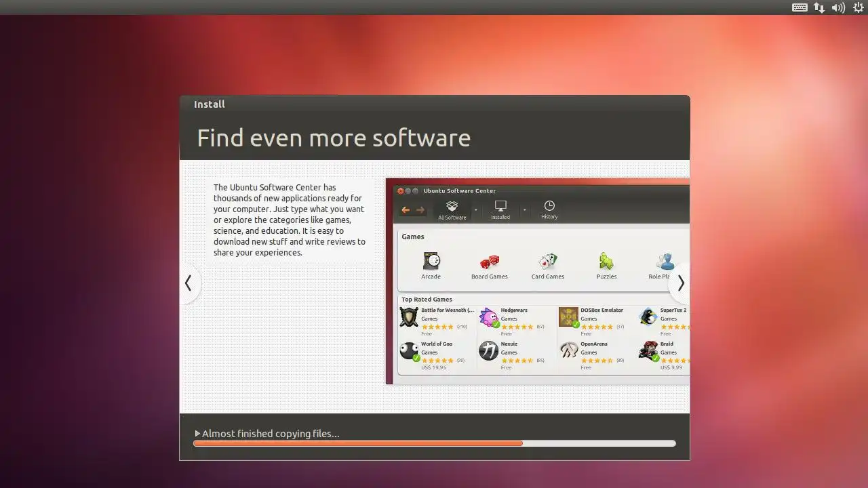868x488 pixels.
Task: Click the 'US$ 19.95' price text
Action: [434, 367]
